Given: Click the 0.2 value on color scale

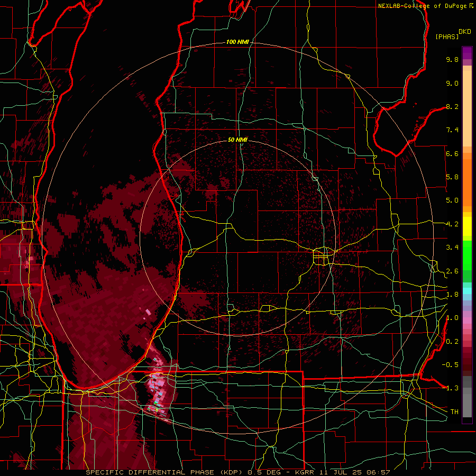Looking at the screenshot, I should (452, 342).
